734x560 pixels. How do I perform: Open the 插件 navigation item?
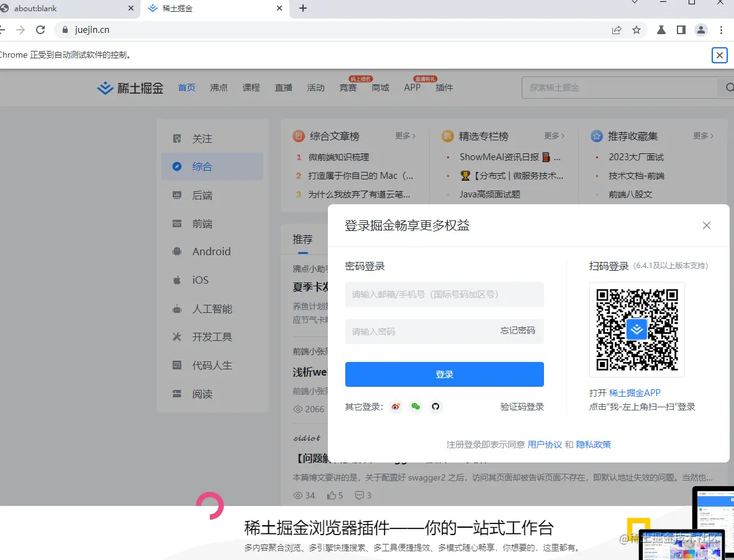tap(444, 88)
